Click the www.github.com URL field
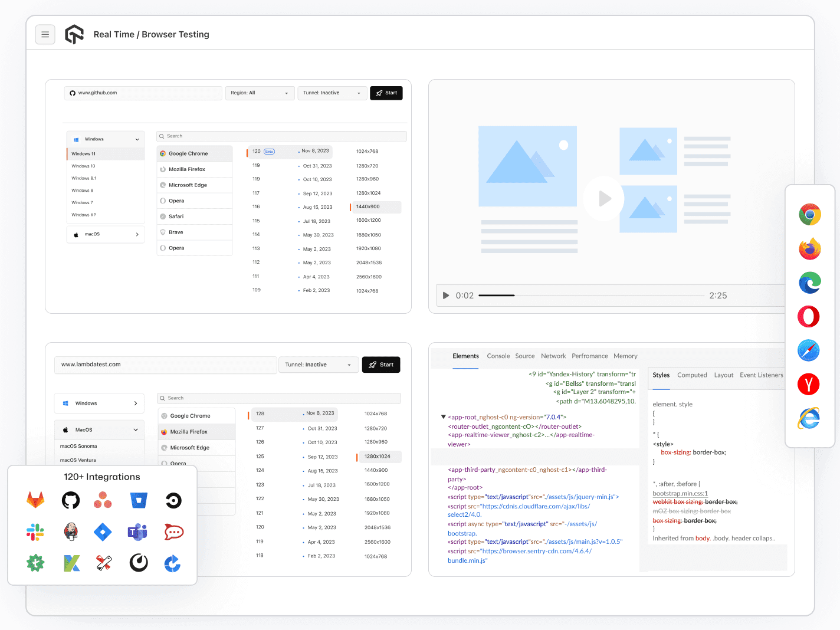 143,93
